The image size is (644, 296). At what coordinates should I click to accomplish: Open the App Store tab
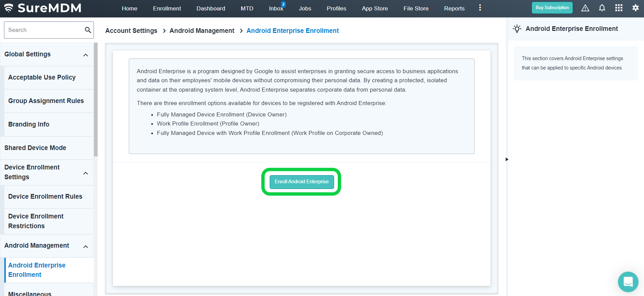click(375, 8)
